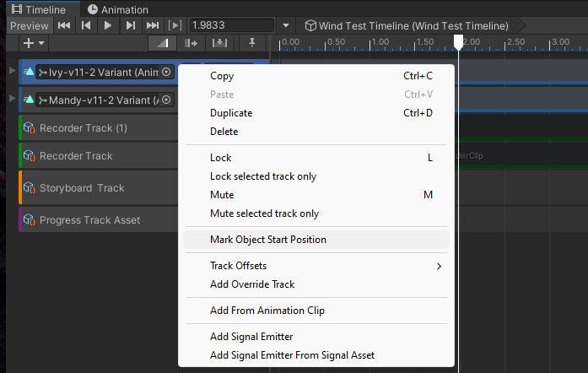Click Duplicate in the context menu
588x373 pixels.
[230, 113]
